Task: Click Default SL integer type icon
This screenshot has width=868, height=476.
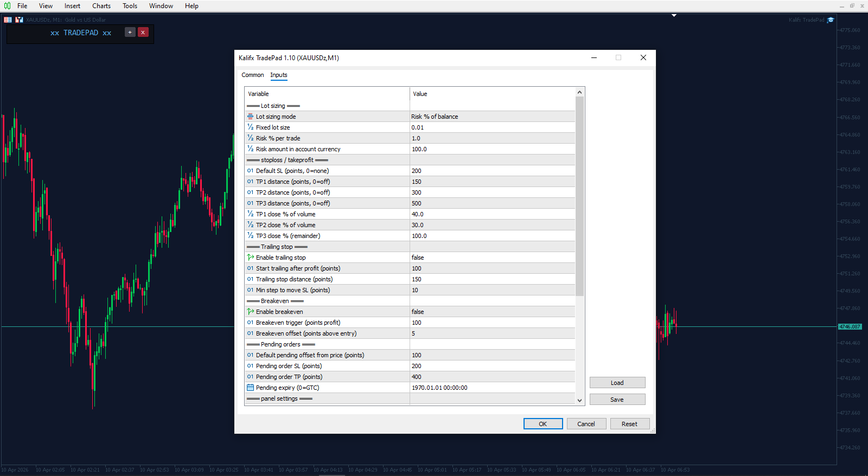Action: (x=250, y=171)
